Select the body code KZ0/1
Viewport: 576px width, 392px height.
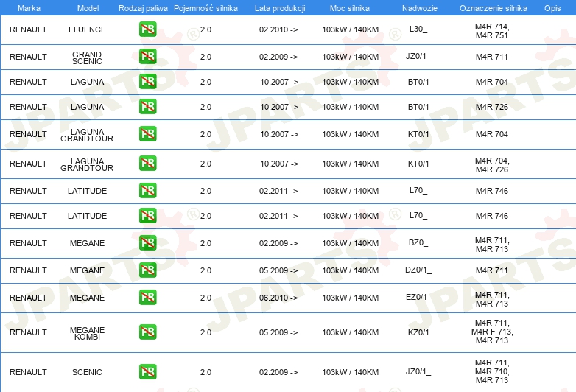(418, 332)
